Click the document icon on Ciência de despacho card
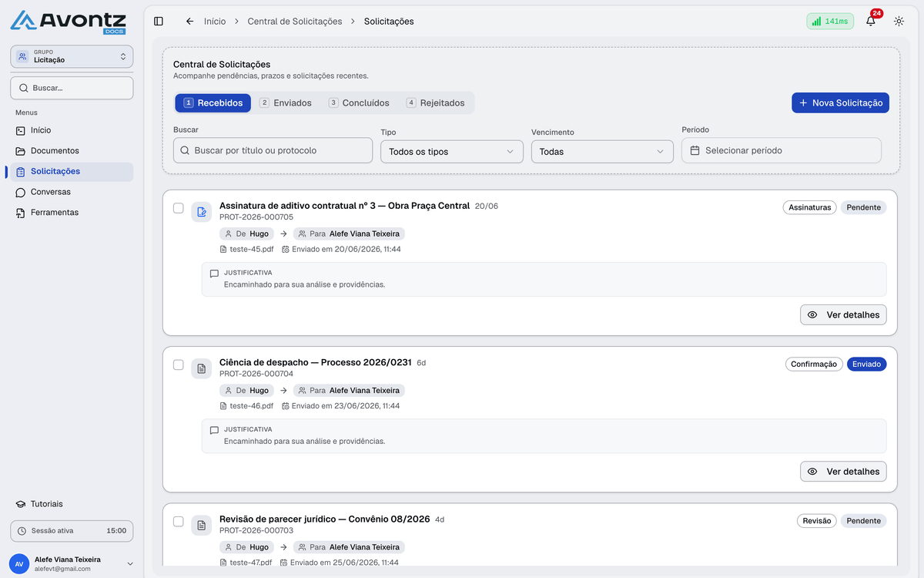The width and height of the screenshot is (924, 578). click(x=202, y=368)
